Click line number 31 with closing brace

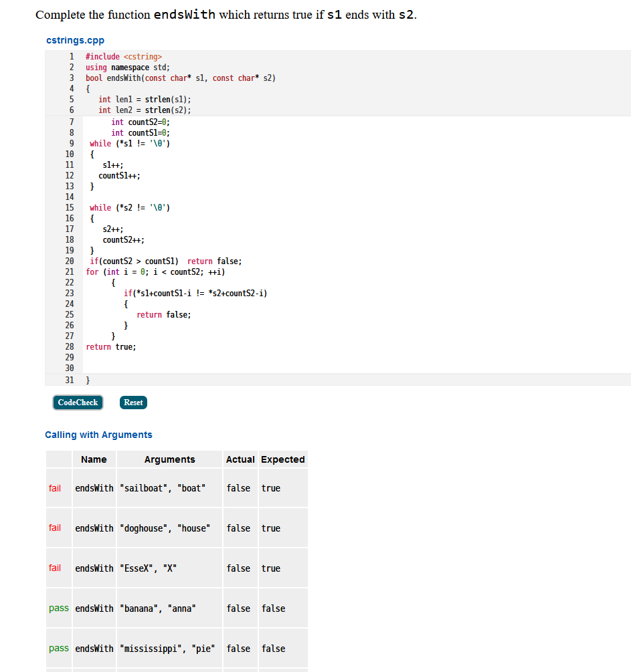point(69,380)
